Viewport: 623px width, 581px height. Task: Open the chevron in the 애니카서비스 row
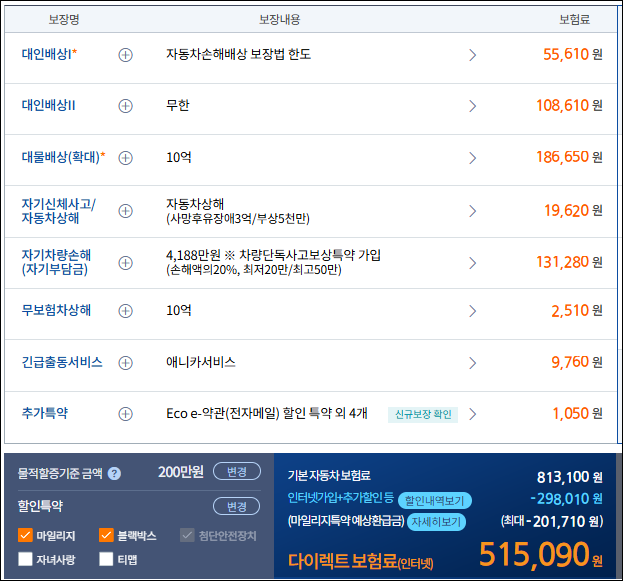(x=472, y=363)
